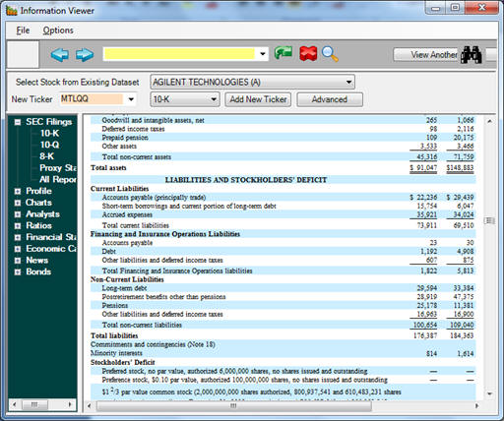Select 8-K under SEC Filings
Screen dimensions: 504x421
47,156
